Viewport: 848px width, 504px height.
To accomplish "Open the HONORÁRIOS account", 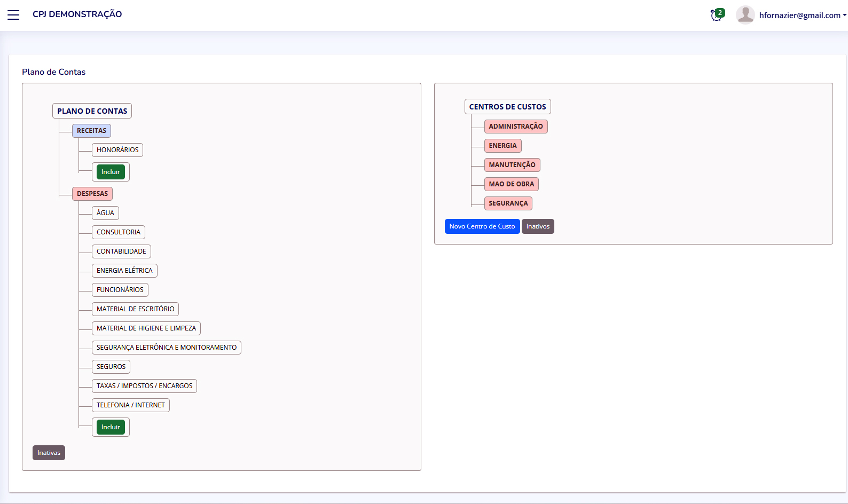I will (117, 150).
